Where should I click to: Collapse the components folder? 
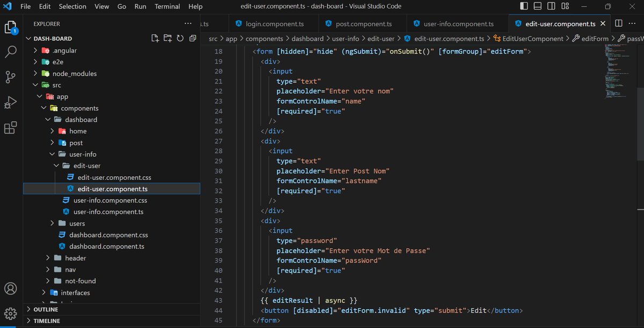point(112,108)
